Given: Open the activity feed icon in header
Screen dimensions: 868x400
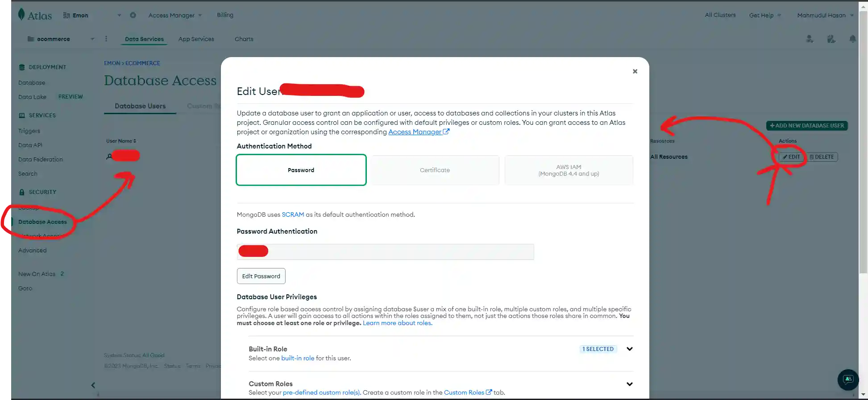Looking at the screenshot, I should [831, 39].
